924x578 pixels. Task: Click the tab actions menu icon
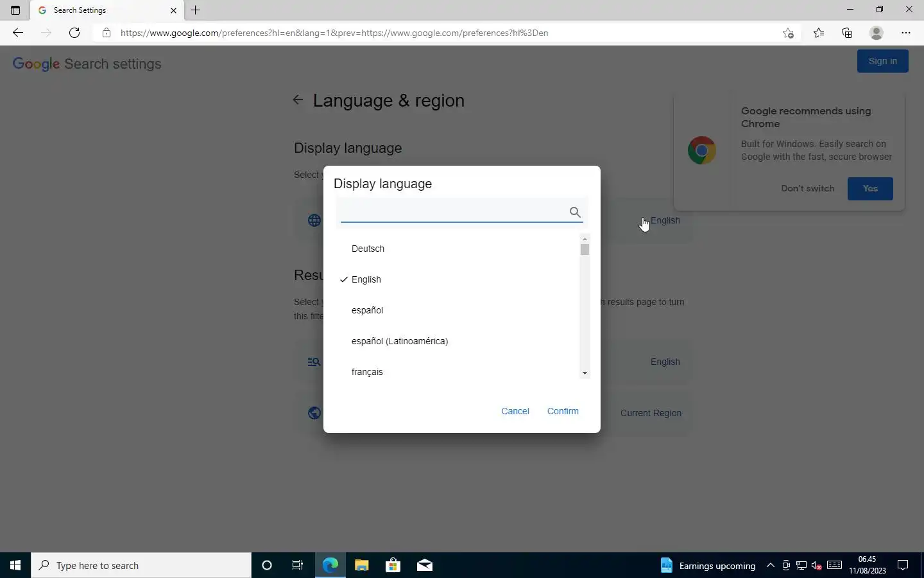tap(15, 10)
